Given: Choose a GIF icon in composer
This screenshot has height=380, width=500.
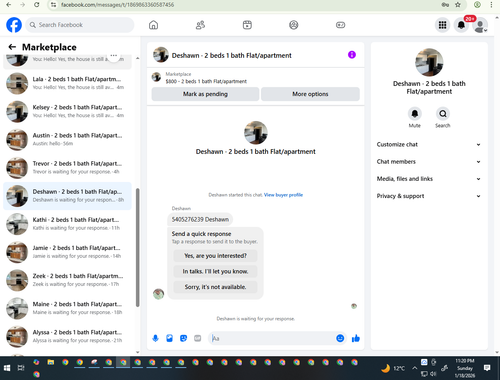Looking at the screenshot, I should tap(197, 338).
